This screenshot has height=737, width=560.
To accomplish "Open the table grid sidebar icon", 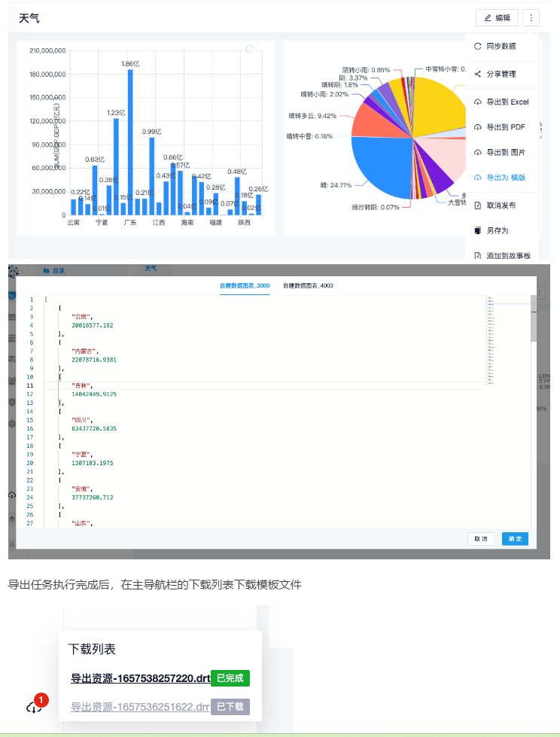I will 12,317.
